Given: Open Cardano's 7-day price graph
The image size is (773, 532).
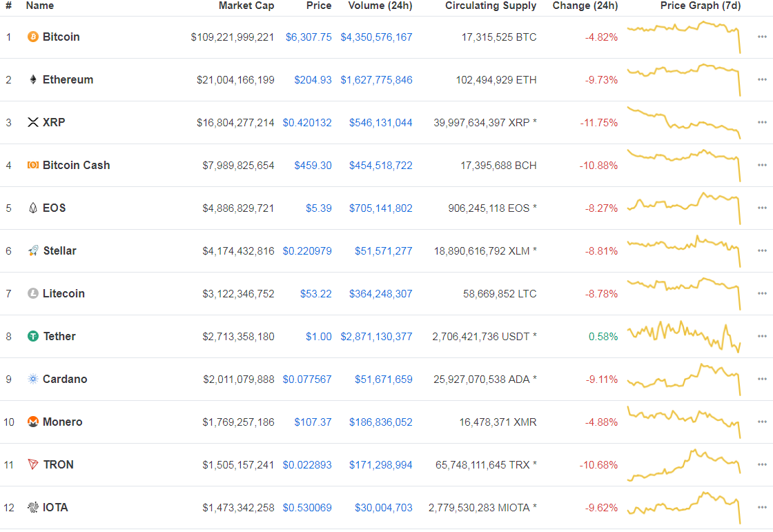Looking at the screenshot, I should 684,379.
